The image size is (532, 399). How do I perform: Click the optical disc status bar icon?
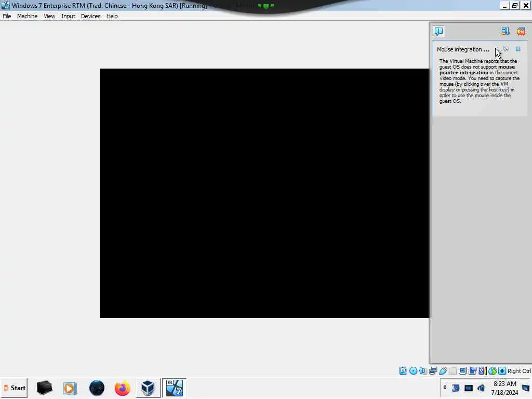pyautogui.click(x=413, y=371)
